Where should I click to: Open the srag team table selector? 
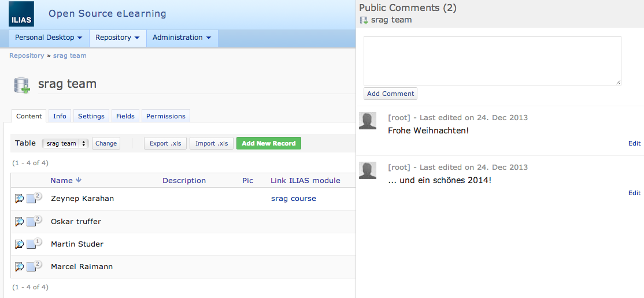[x=65, y=143]
